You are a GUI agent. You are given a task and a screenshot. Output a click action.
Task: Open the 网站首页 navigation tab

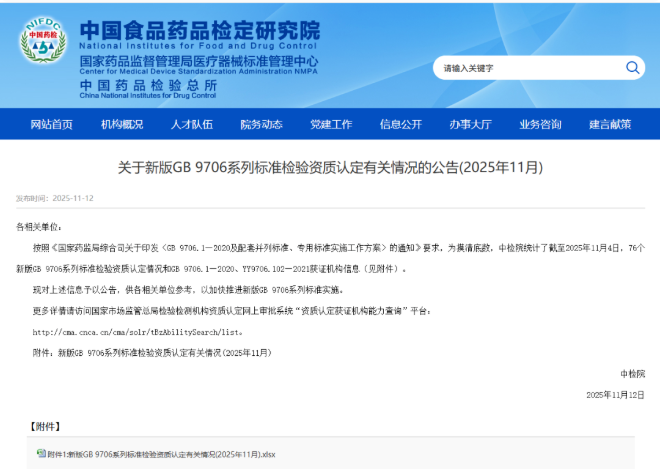[x=52, y=125]
